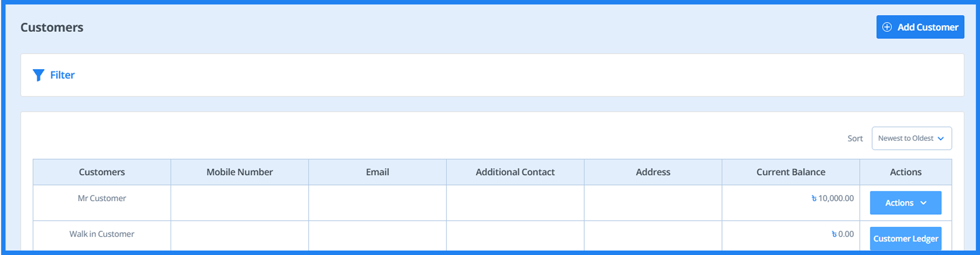Click the Add Customer button text

coord(927,27)
